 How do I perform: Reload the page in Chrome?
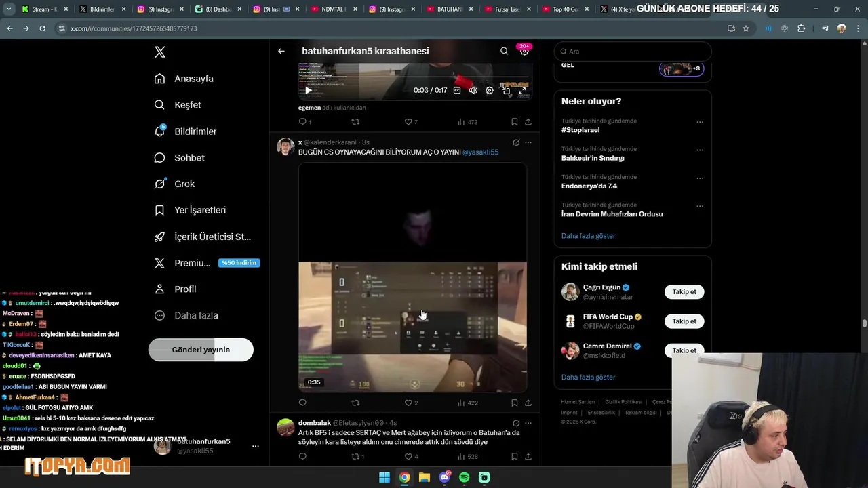coord(42,28)
